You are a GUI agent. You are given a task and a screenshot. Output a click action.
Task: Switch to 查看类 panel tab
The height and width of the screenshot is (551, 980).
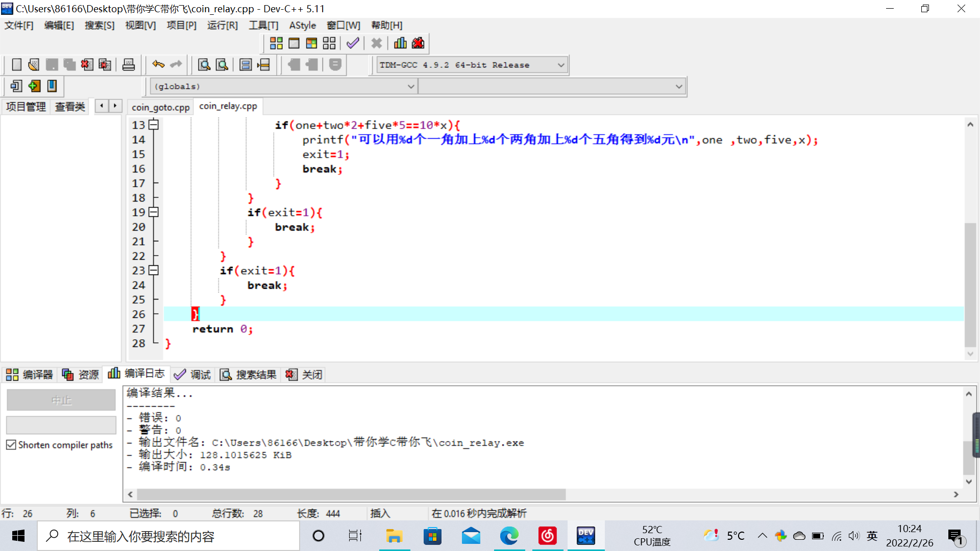pos(70,107)
